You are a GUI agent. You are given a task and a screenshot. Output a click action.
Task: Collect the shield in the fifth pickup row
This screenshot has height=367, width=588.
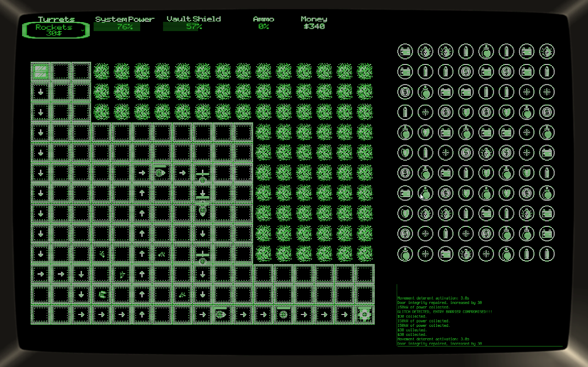click(425, 132)
